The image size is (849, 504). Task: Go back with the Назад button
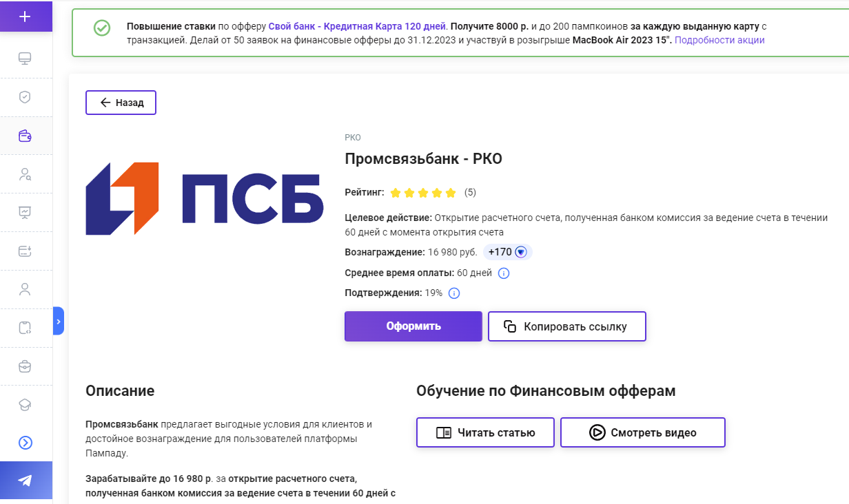(x=121, y=103)
